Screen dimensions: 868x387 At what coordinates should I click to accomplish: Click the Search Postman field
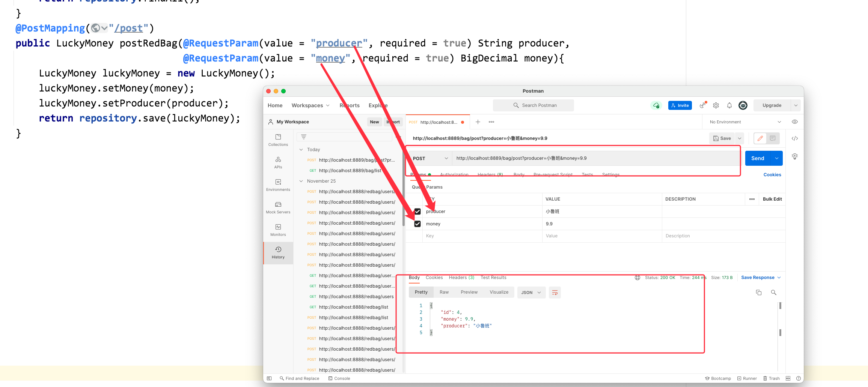(x=533, y=105)
